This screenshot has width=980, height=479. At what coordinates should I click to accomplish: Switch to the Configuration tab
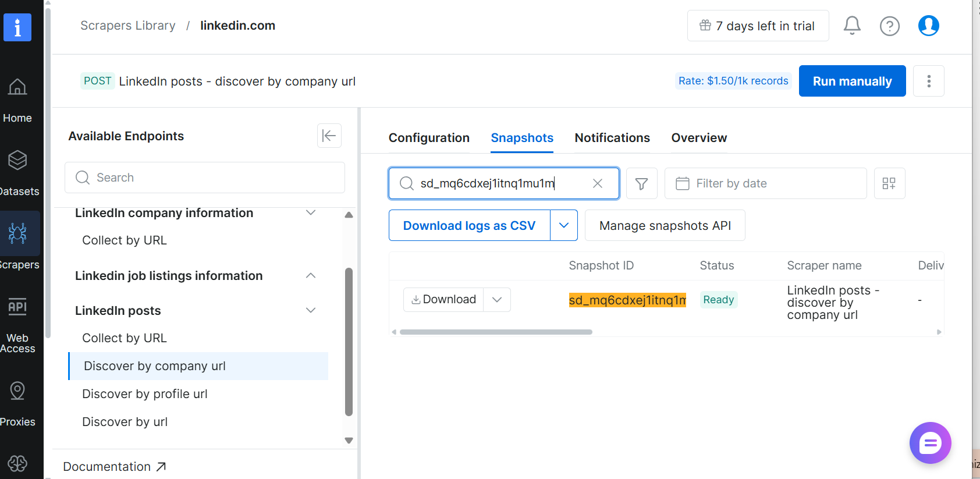(x=429, y=138)
